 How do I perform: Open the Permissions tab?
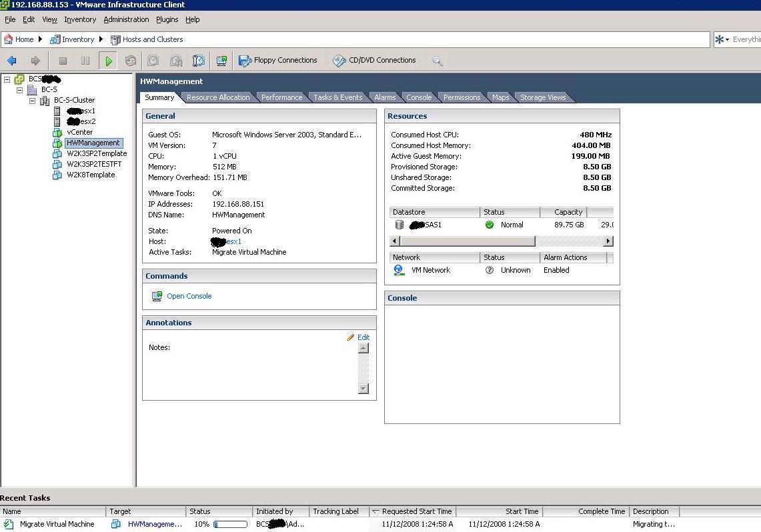point(462,97)
